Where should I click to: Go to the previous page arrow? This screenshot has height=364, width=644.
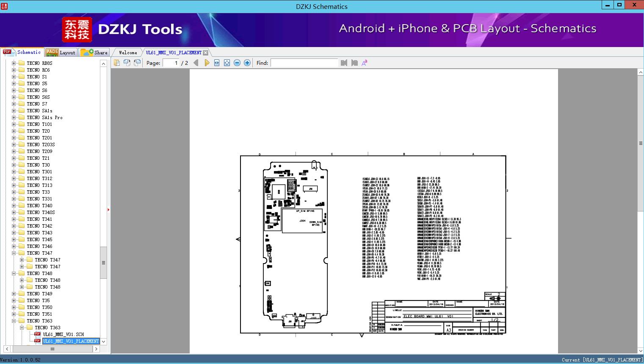pos(196,63)
